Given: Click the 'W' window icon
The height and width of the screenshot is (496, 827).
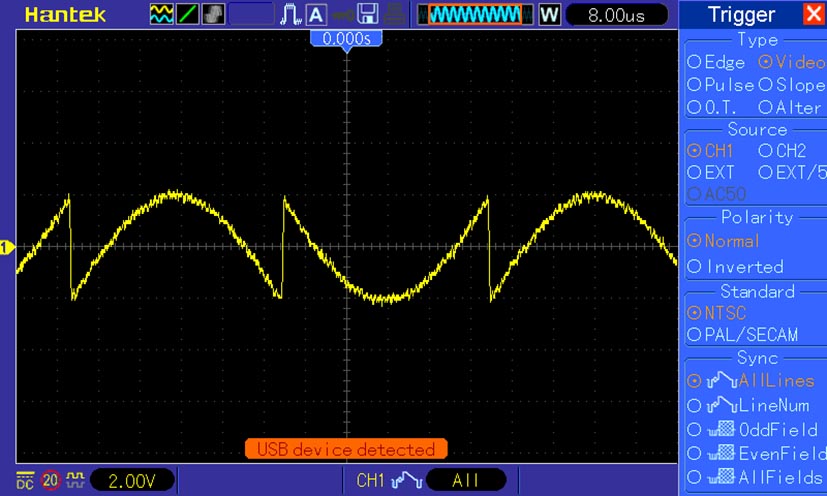Looking at the screenshot, I should tap(549, 15).
